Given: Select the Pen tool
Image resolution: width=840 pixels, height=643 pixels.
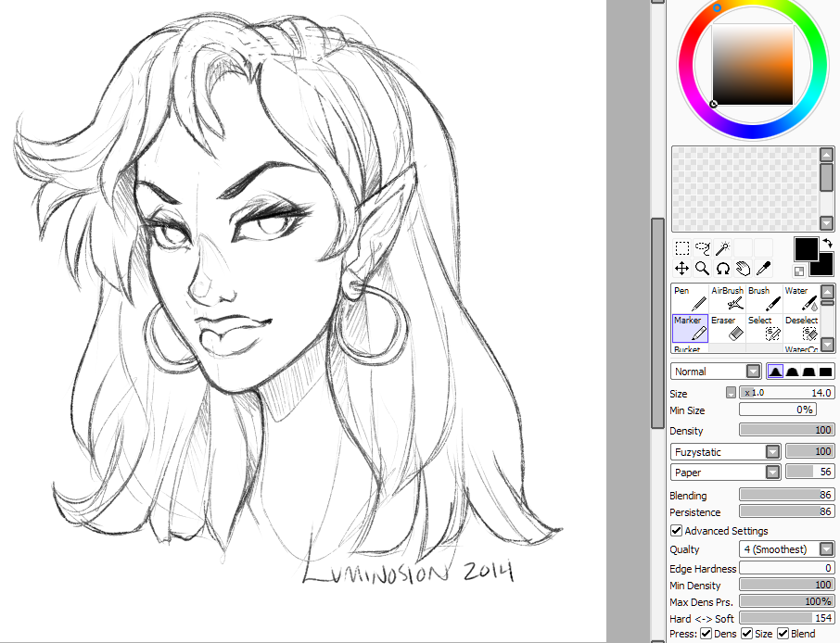Looking at the screenshot, I should [688, 296].
